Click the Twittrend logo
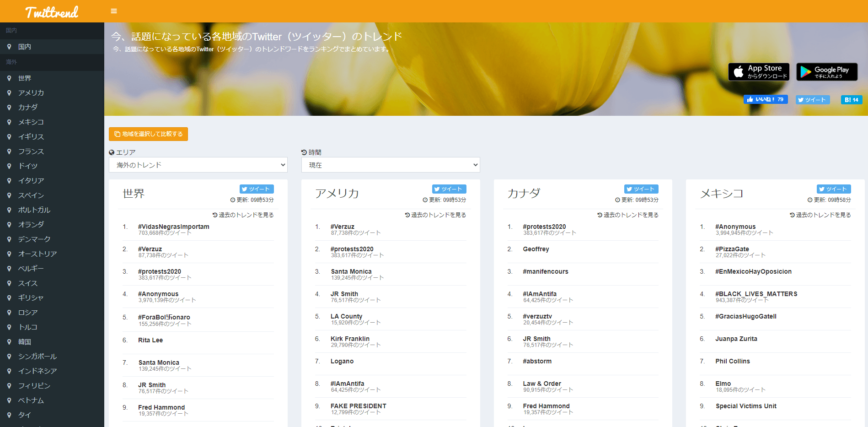The height and width of the screenshot is (427, 868). pyautogui.click(x=52, y=12)
